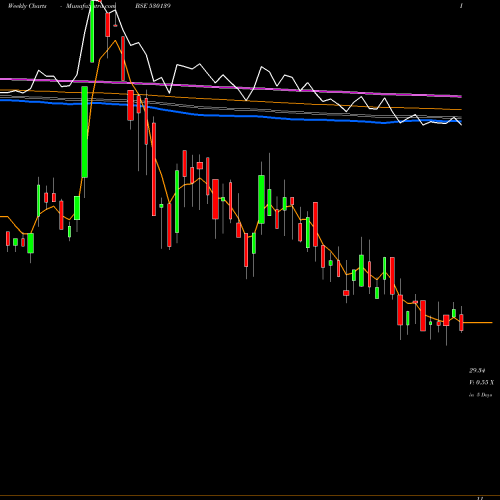Click the 'in 5 Days' label
The image size is (500, 500).
[x=480, y=395]
